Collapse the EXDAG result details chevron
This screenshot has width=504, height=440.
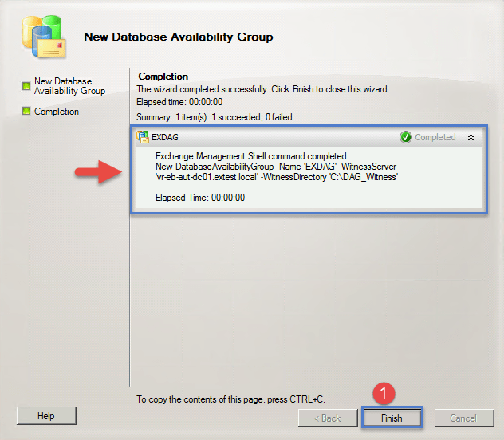click(471, 137)
